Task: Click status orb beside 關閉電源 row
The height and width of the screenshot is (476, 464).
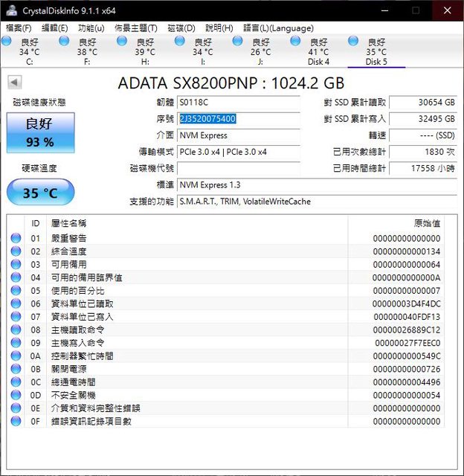Action: pos(16,369)
